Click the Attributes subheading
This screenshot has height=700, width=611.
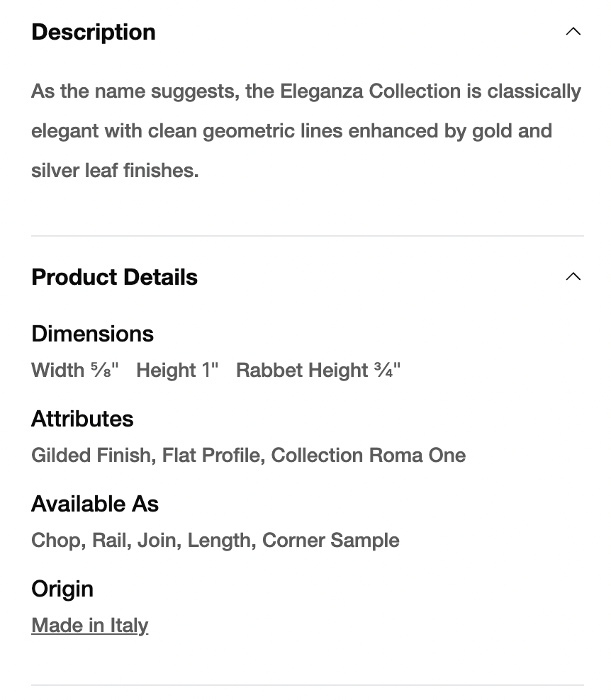(x=82, y=419)
